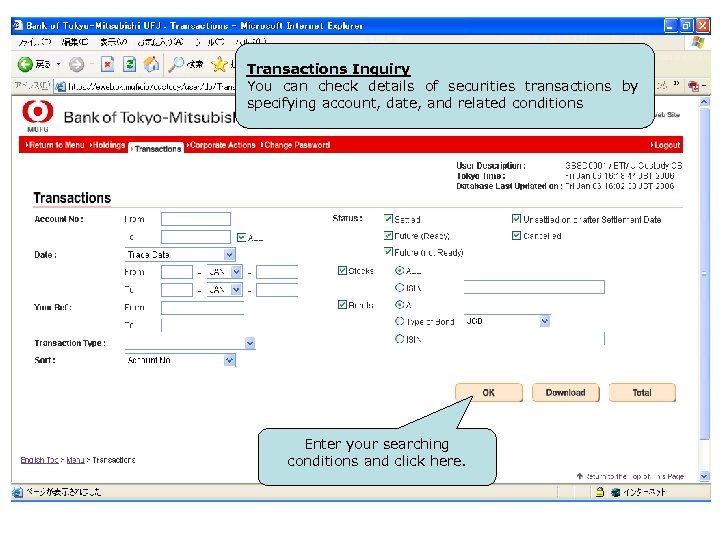Image resolution: width=720 pixels, height=540 pixels.
Task: Toggle the Account No All checkbox
Action: pyautogui.click(x=241, y=237)
